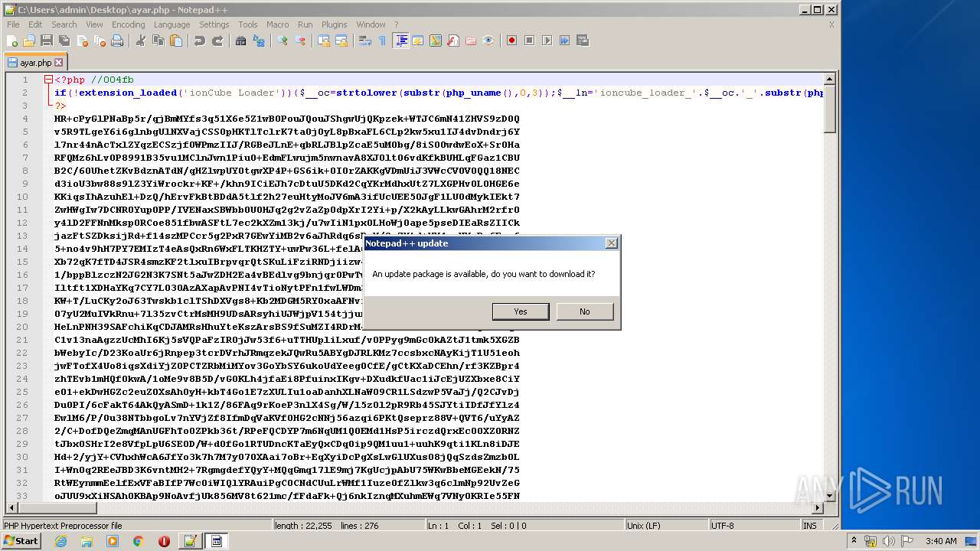Click the Redo arrow icon
The width and height of the screenshot is (980, 551).
pyautogui.click(x=217, y=41)
